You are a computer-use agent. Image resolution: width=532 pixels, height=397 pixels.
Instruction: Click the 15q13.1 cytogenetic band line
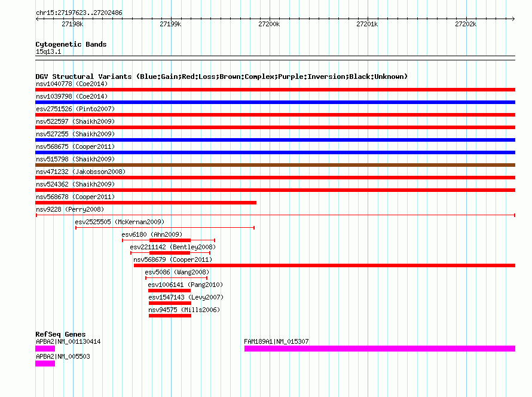point(275,58)
